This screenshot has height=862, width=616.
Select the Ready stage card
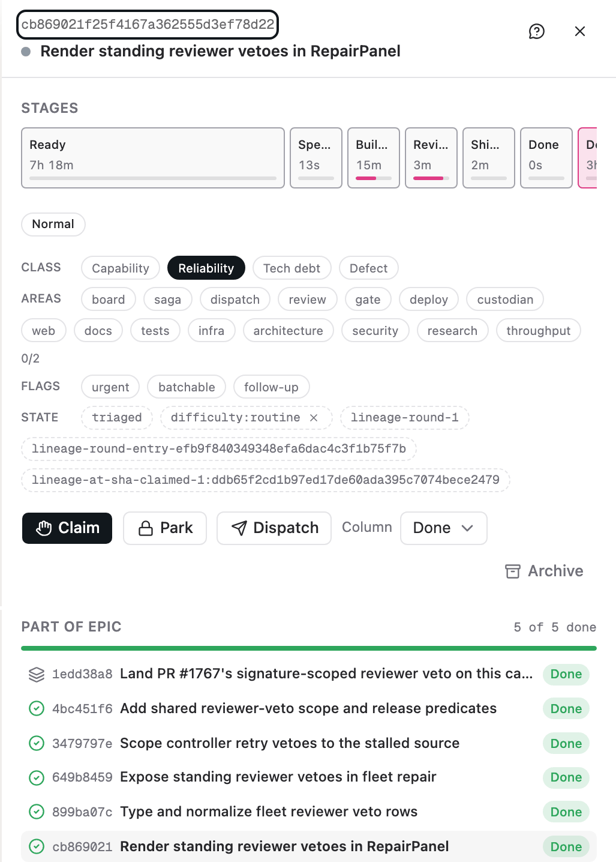(x=153, y=158)
